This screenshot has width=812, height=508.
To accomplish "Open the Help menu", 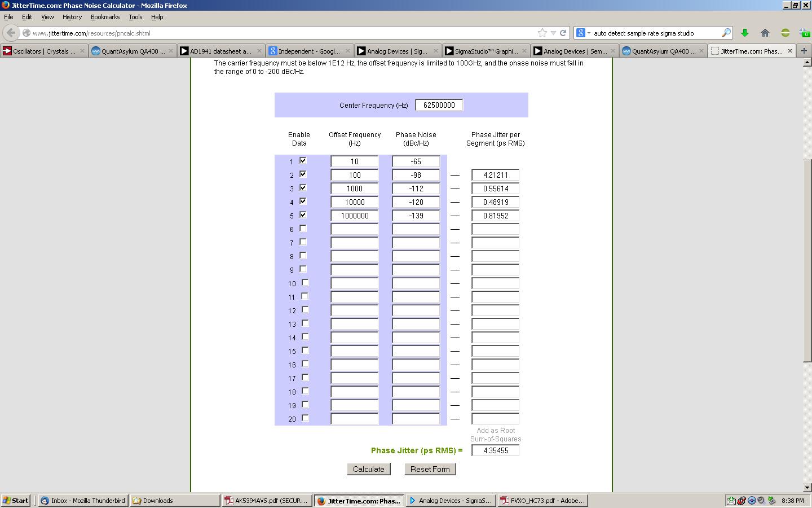I will (157, 17).
